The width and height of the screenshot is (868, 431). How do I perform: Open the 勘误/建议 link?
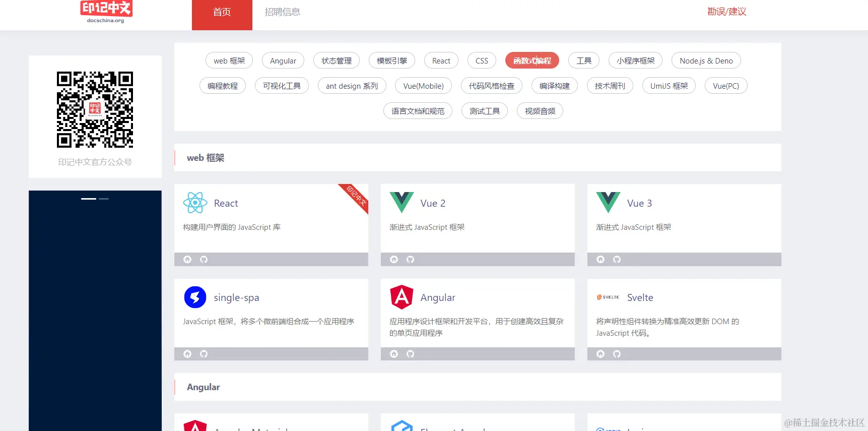pos(727,12)
